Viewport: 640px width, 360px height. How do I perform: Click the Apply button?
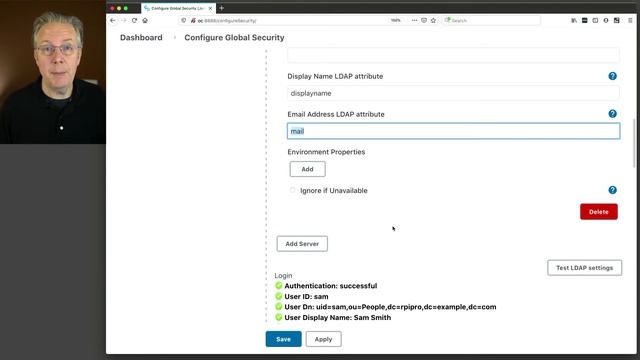pos(323,339)
